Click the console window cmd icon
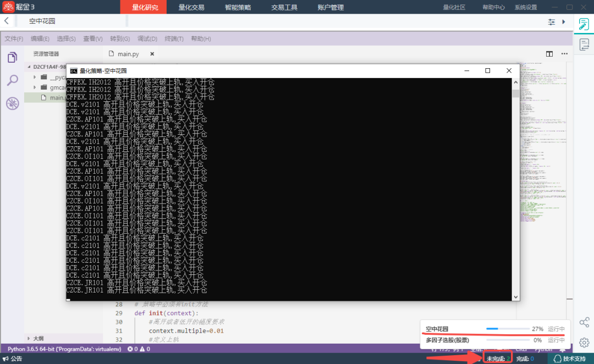 pos(74,71)
